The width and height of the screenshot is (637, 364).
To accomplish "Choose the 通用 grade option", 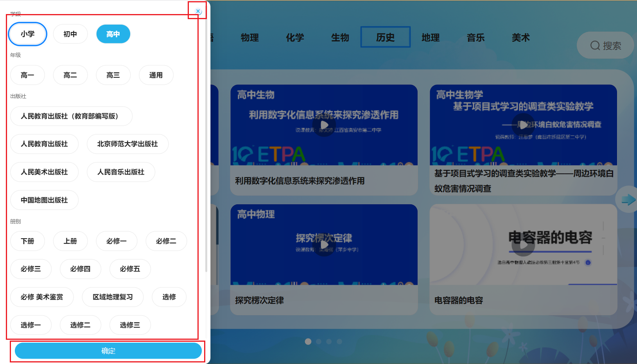I will [156, 75].
